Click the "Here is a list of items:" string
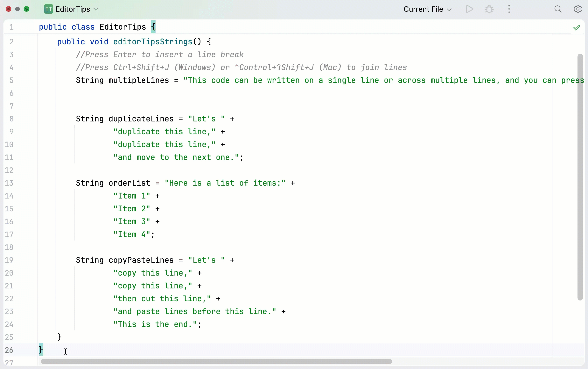 coord(225,183)
